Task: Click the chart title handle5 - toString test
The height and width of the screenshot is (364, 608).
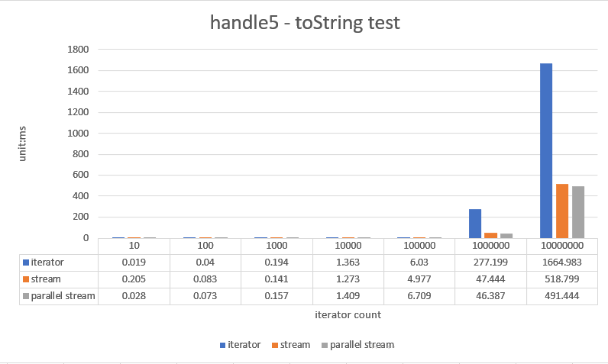Action: (305, 22)
